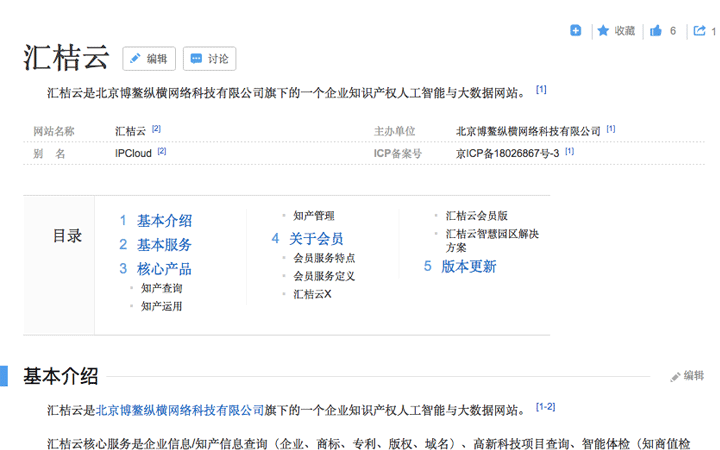
Task: Select 知产查询 sub-item in contents
Action: pos(162,288)
